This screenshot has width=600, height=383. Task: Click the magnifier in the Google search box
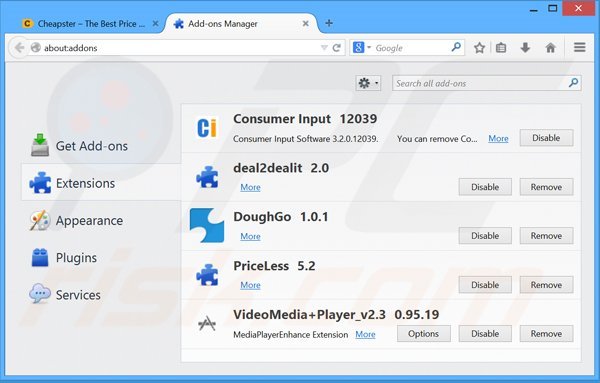coord(456,47)
